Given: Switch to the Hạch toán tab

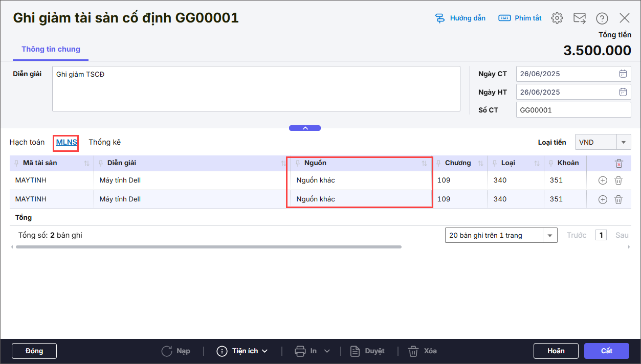Looking at the screenshot, I should (x=27, y=142).
